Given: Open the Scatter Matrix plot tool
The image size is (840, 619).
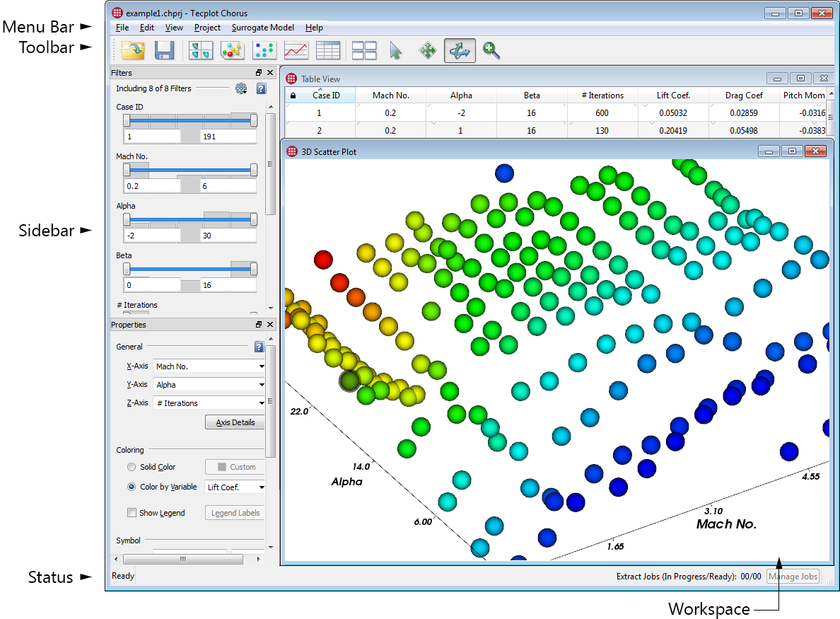Looking at the screenshot, I should [201, 50].
